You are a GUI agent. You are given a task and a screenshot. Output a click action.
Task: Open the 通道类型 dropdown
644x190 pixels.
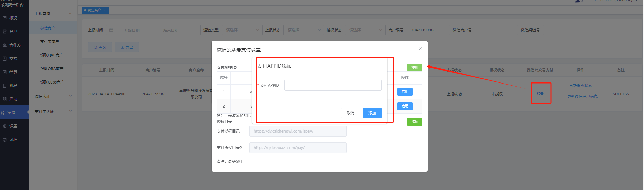(x=242, y=30)
